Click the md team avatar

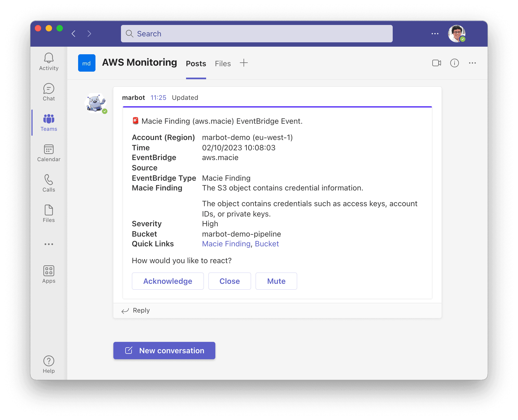coord(87,63)
